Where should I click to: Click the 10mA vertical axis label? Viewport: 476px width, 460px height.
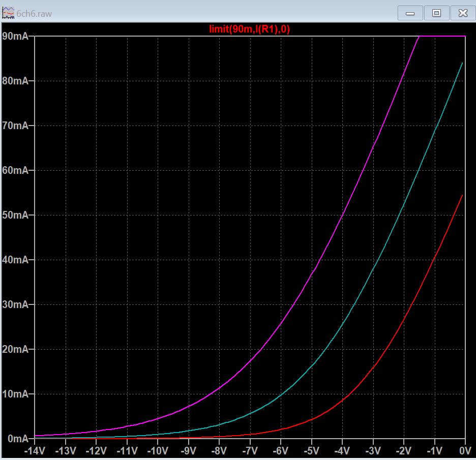coord(15,394)
